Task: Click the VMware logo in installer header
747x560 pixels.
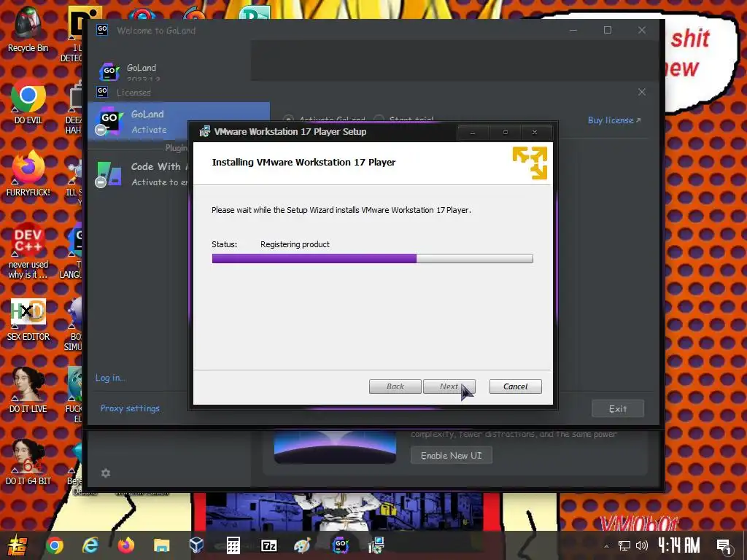Action: click(530, 163)
